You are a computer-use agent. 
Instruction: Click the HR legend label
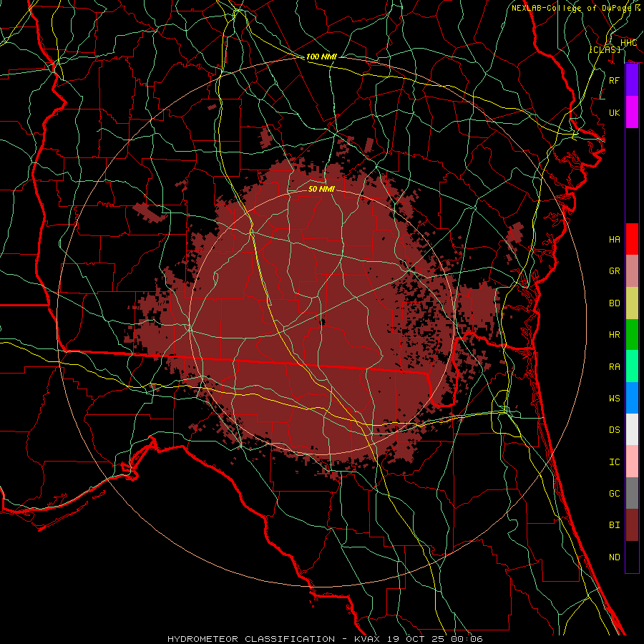(615, 335)
